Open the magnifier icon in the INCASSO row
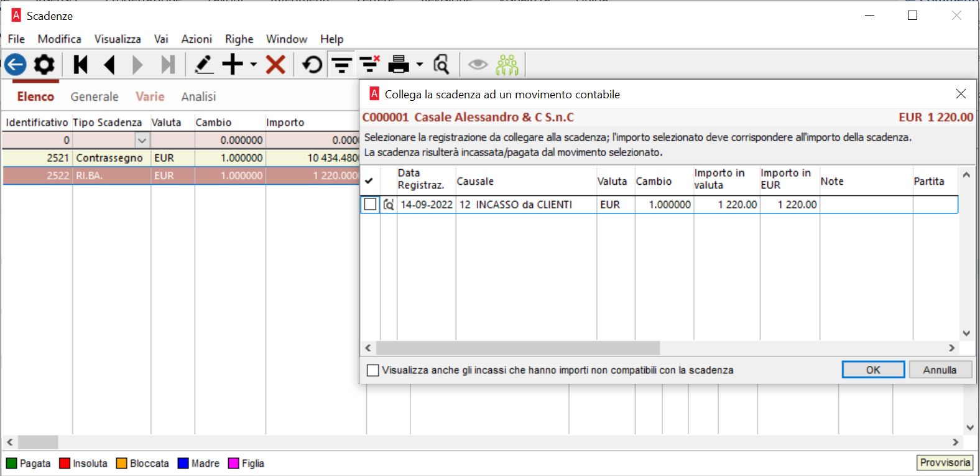This screenshot has height=476, width=980. pyautogui.click(x=389, y=205)
